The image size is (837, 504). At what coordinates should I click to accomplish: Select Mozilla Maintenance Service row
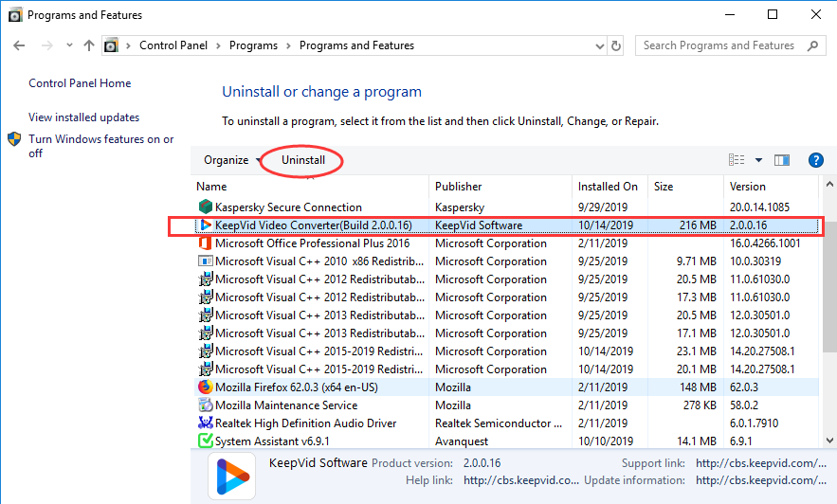click(505, 405)
